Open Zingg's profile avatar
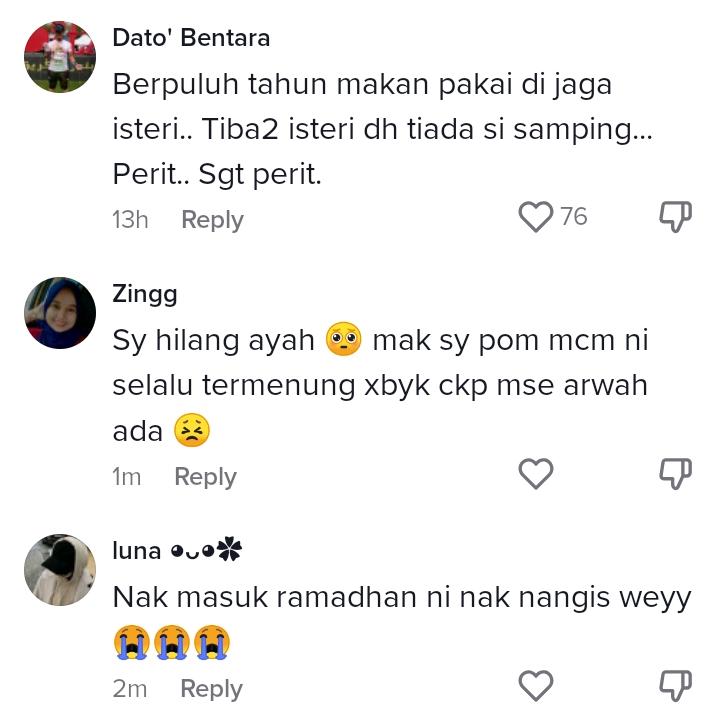Screen dimensions: 720x721 click(x=60, y=313)
